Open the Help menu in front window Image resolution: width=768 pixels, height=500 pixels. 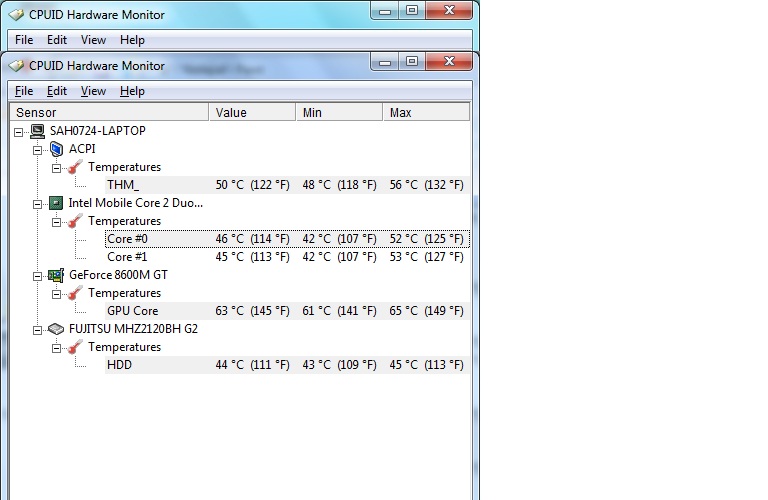[132, 91]
